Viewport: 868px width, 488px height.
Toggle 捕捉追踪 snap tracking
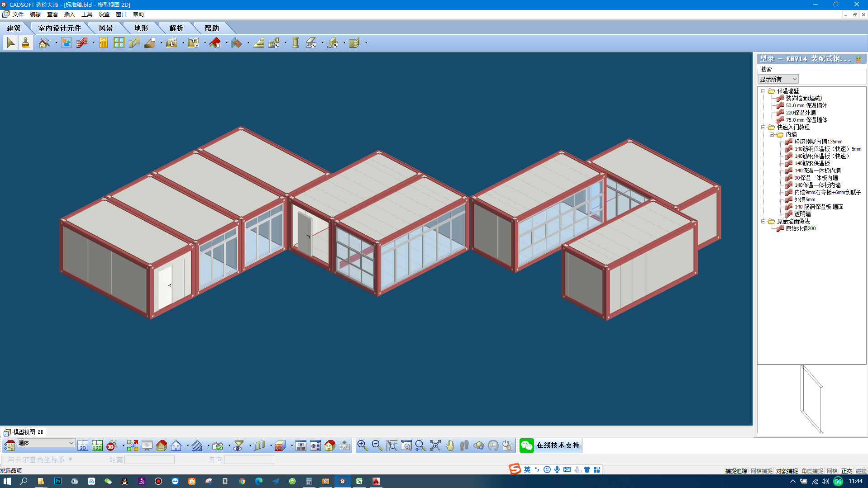click(x=736, y=471)
